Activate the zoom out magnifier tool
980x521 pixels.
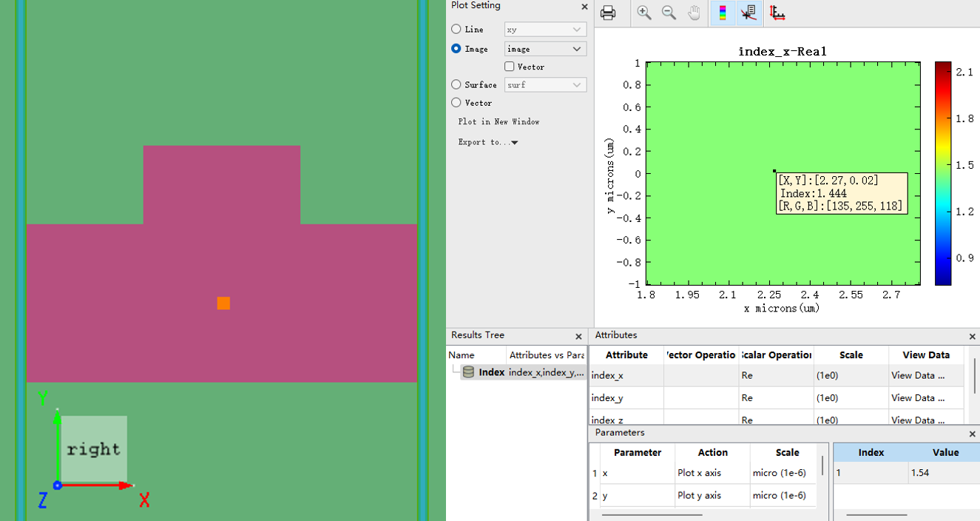point(669,13)
